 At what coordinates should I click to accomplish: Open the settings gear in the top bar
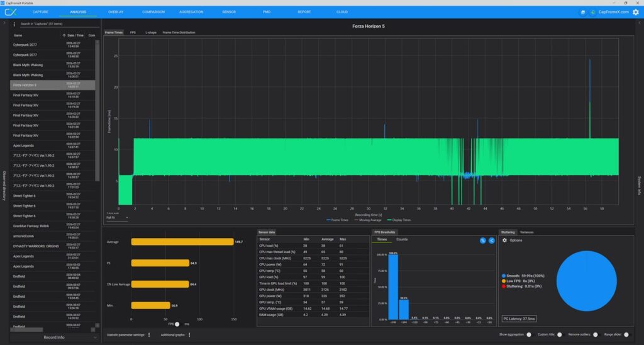point(635,12)
